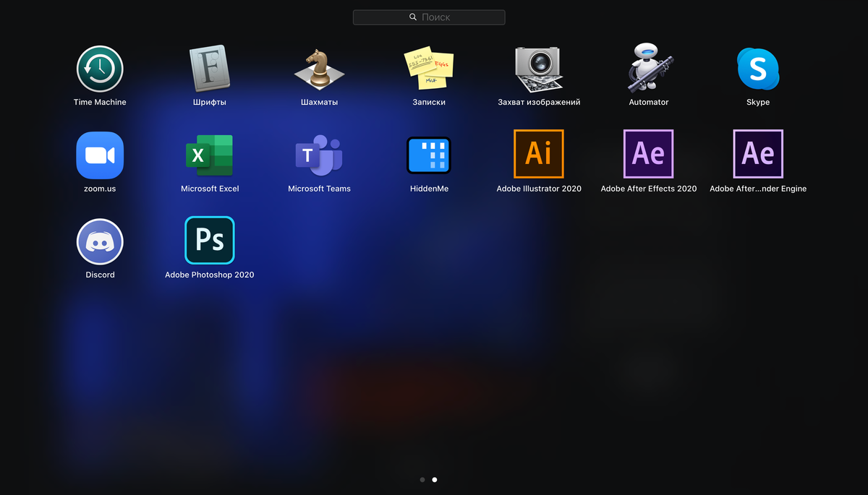Viewport: 868px width, 495px height.
Task: Click the "Adobe Illustrator 2020" label
Action: (539, 189)
